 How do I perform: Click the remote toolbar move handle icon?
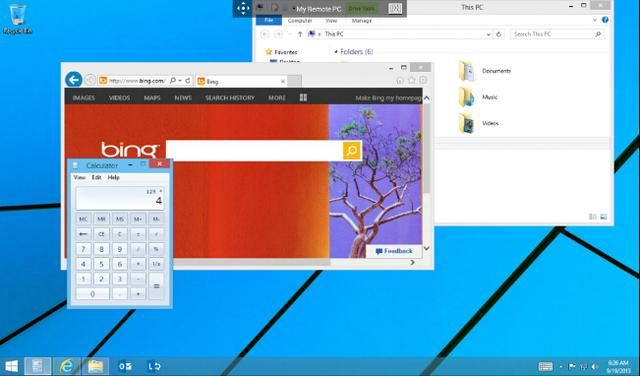[x=243, y=8]
